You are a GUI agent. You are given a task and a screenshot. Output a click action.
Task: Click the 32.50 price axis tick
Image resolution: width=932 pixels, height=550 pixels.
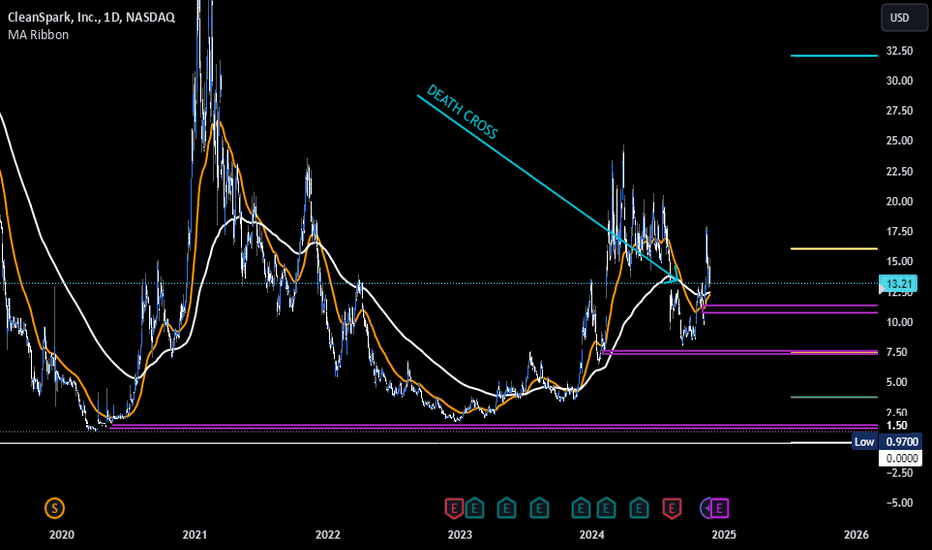(899, 51)
